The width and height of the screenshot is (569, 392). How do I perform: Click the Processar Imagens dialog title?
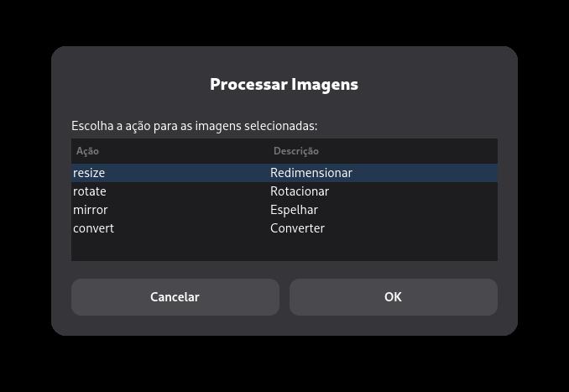(284, 84)
